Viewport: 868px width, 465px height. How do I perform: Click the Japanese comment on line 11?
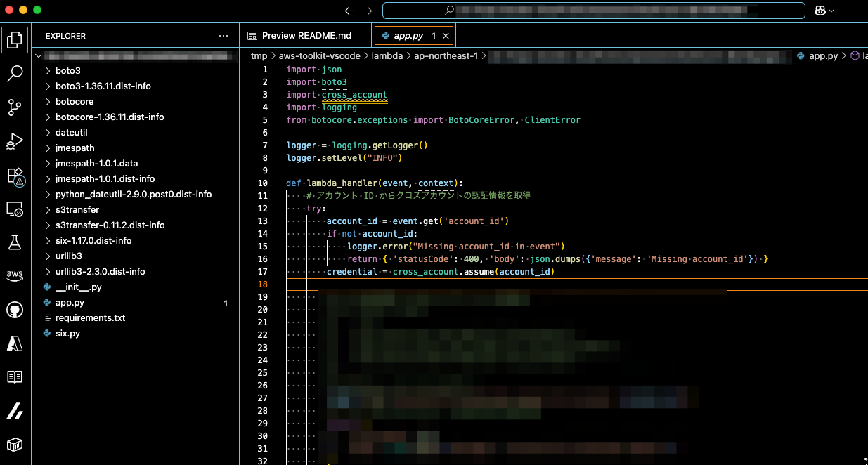pyautogui.click(x=418, y=196)
